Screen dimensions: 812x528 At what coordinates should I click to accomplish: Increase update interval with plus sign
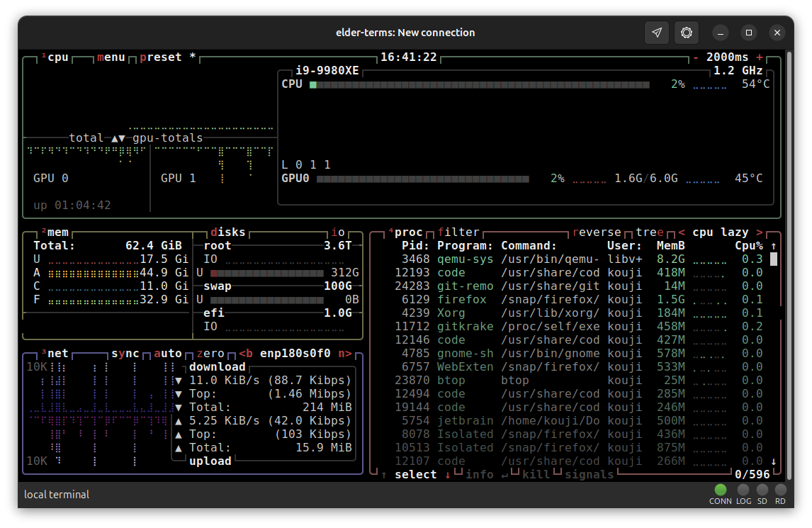(759, 57)
